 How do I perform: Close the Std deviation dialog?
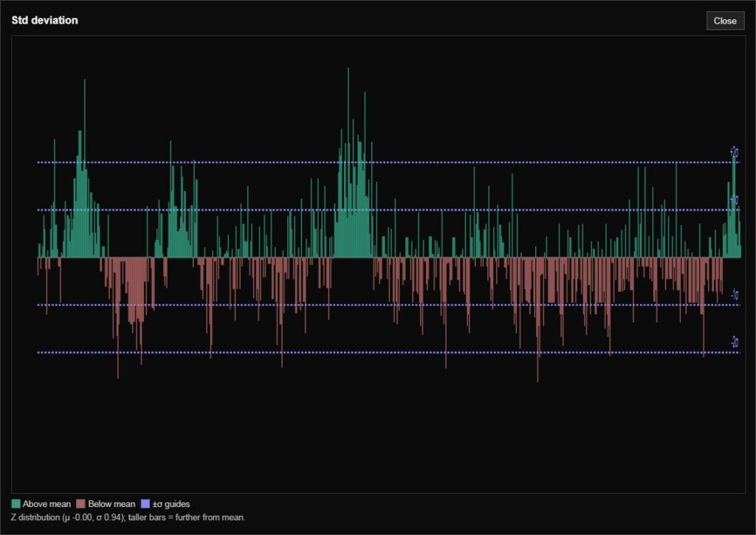pyautogui.click(x=724, y=21)
